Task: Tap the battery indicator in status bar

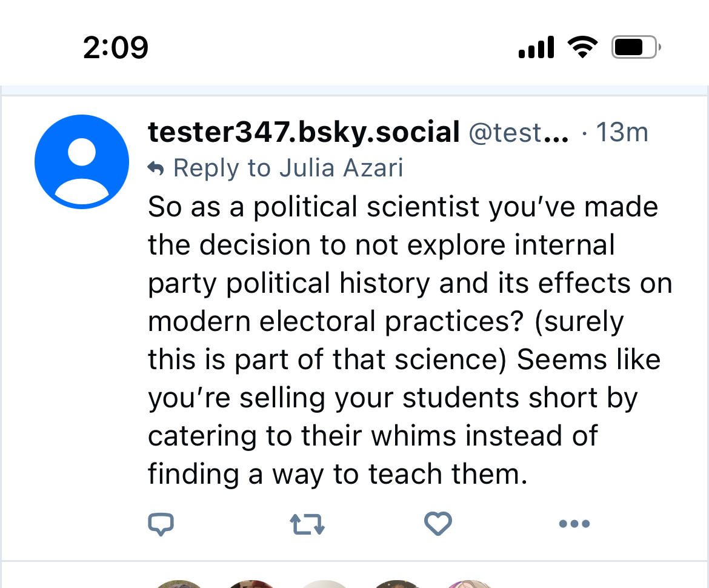Action: click(636, 47)
